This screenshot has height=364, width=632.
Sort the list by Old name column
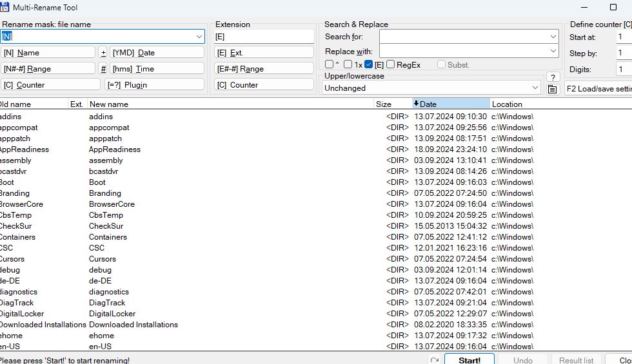pyautogui.click(x=34, y=104)
